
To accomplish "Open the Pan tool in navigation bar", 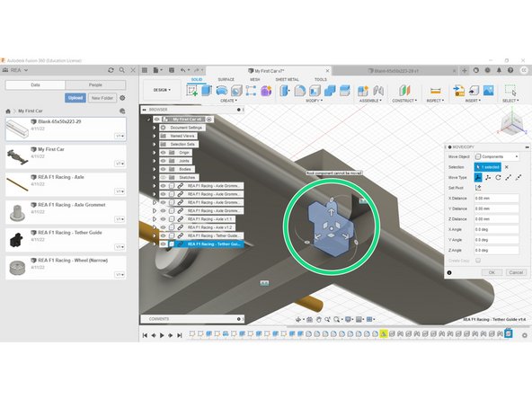I will (319, 319).
